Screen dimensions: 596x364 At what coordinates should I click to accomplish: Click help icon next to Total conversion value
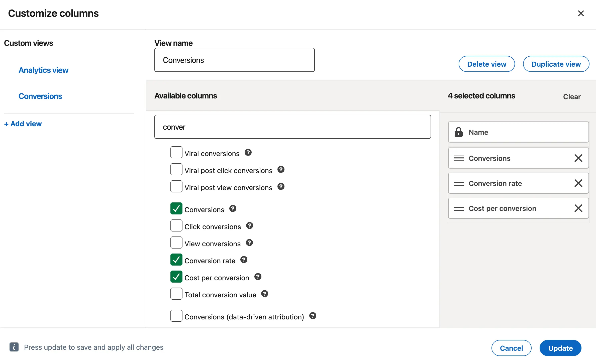point(265,294)
